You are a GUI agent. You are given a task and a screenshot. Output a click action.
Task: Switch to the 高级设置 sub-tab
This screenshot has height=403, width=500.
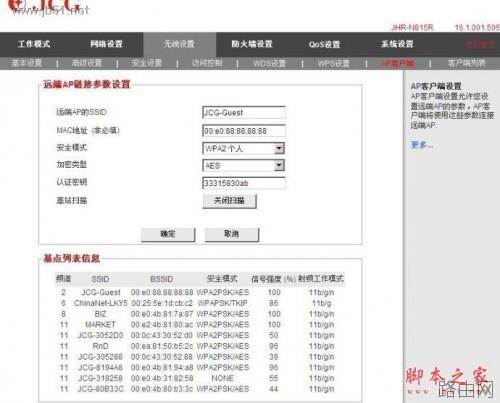[87, 63]
